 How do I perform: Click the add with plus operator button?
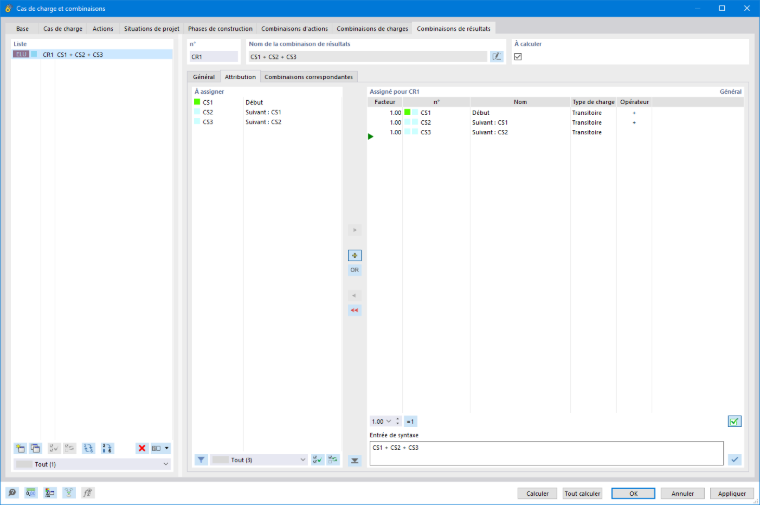[355, 255]
